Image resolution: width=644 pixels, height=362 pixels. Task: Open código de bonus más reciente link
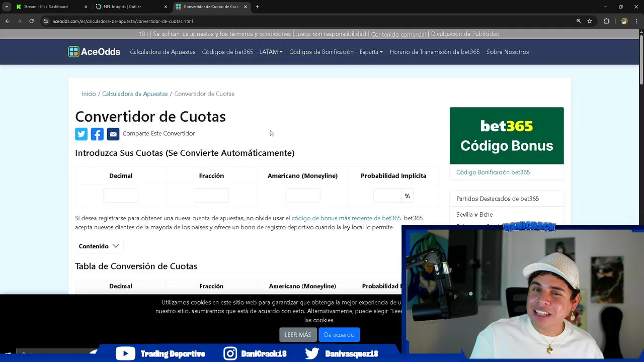tap(346, 218)
